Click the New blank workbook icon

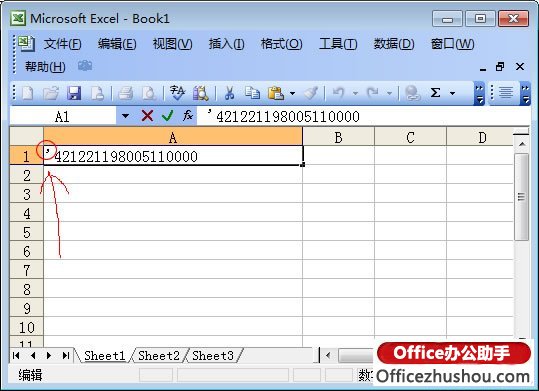28,93
